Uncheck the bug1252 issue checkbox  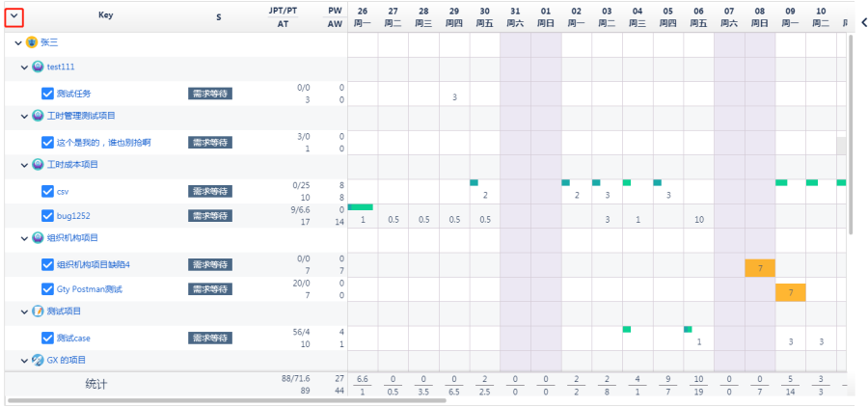pyautogui.click(x=47, y=216)
